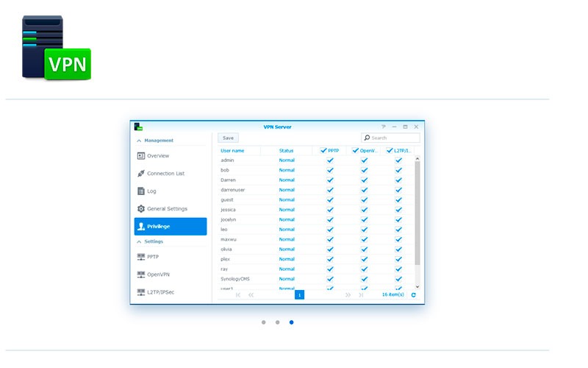Uncheck L2TP for leo
Image resolution: width=588 pixels, height=368 pixels.
(398, 230)
